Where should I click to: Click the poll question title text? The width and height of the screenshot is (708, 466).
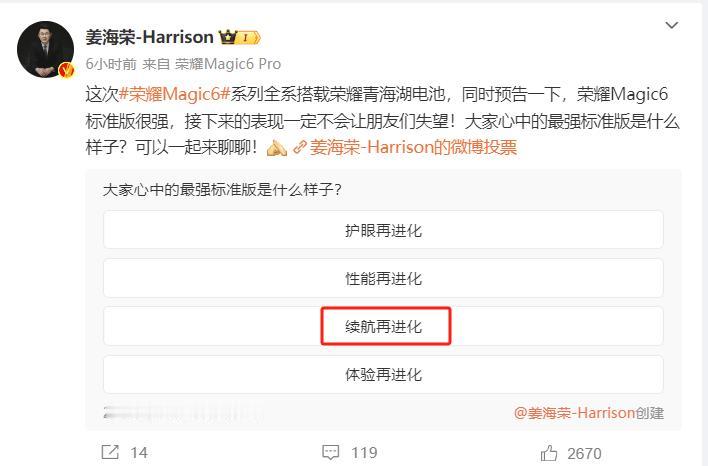click(x=222, y=190)
